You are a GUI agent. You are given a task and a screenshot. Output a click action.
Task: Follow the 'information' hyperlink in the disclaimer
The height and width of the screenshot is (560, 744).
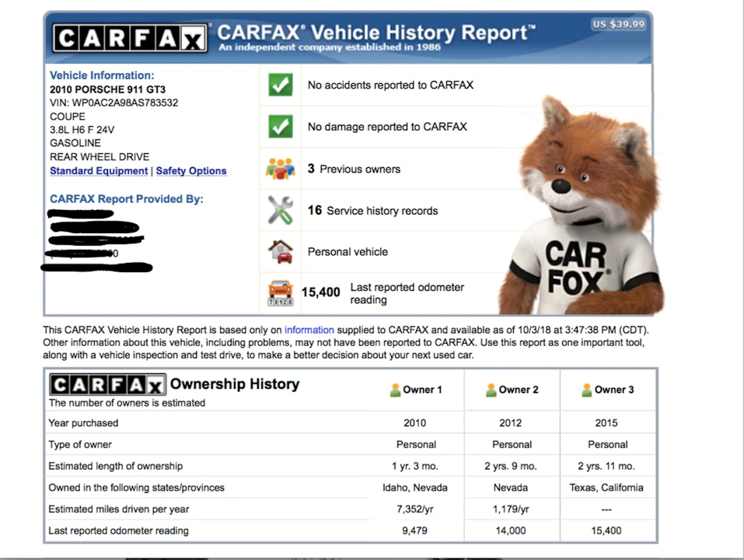(x=309, y=330)
